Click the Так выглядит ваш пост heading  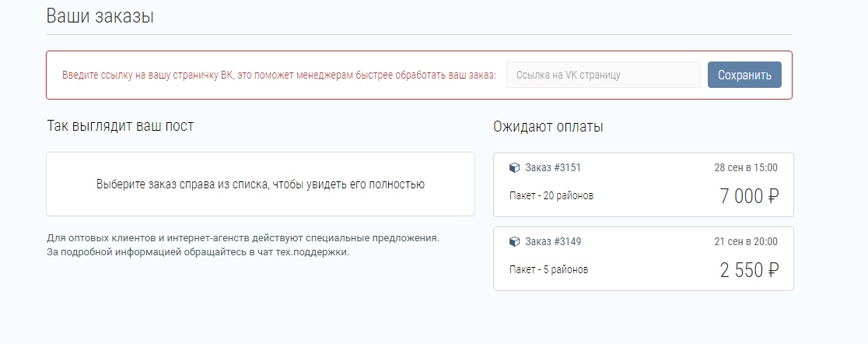(120, 126)
